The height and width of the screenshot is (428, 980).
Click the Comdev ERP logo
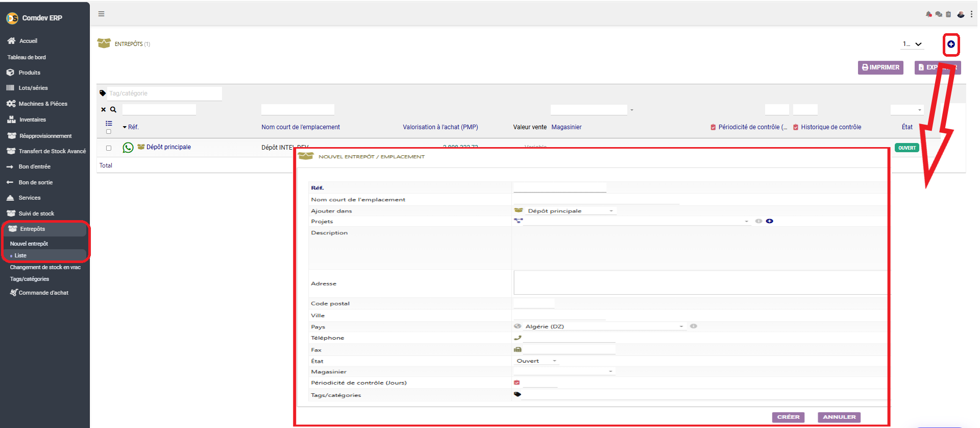12,18
